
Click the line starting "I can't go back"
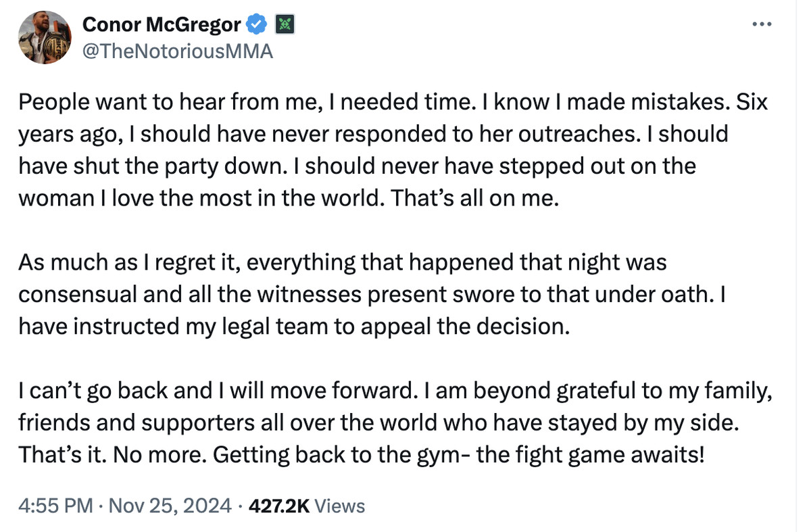coord(395,390)
